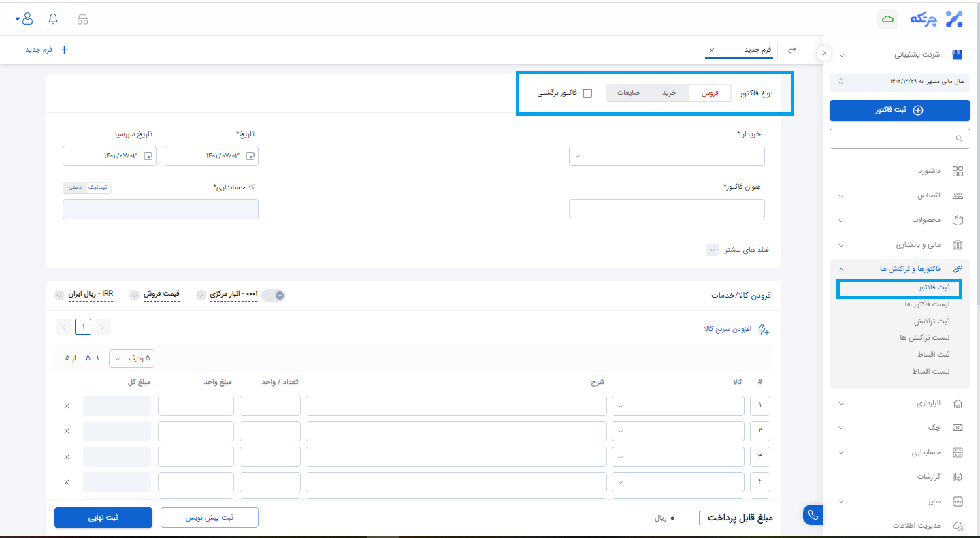This screenshot has width=980, height=538.
Task: Click the incognito glasses icon
Action: 82,19
